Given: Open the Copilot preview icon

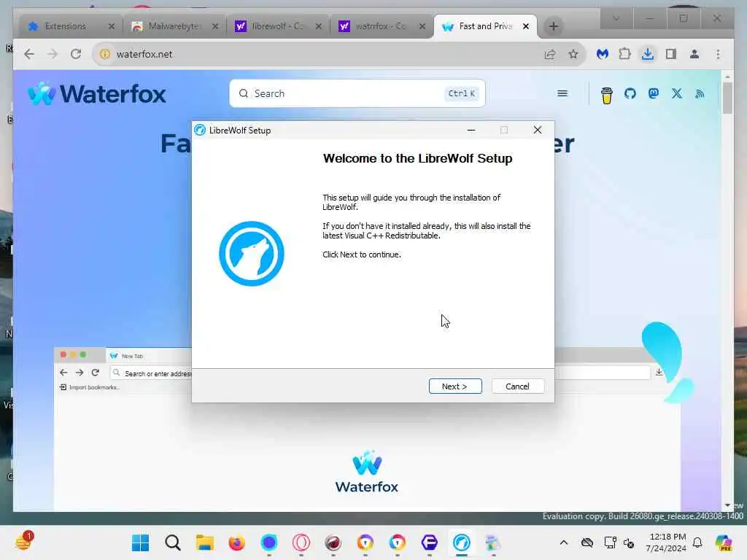Looking at the screenshot, I should point(724,542).
